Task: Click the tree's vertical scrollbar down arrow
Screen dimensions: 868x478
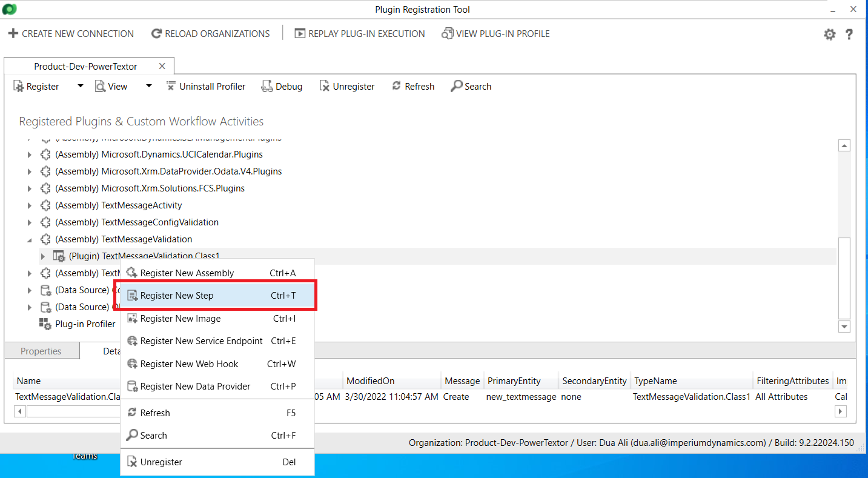Action: (844, 327)
